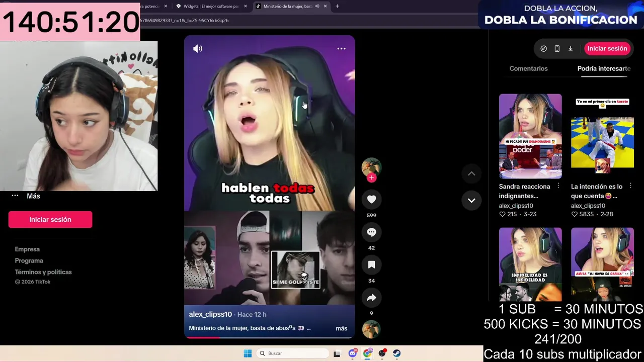
Task: Open the Sandra reacciona indignantes video thumbnail
Action: [x=530, y=136]
